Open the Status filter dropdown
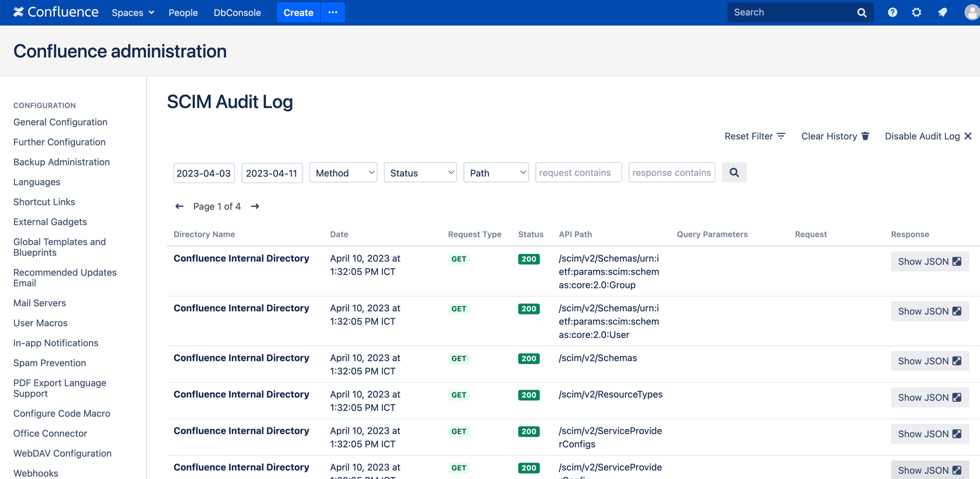 420,173
